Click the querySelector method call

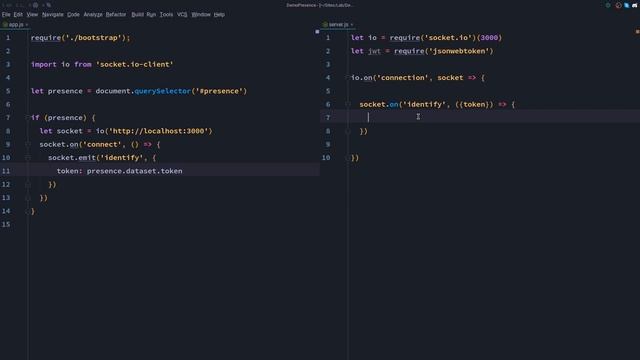pyautogui.click(x=162, y=91)
